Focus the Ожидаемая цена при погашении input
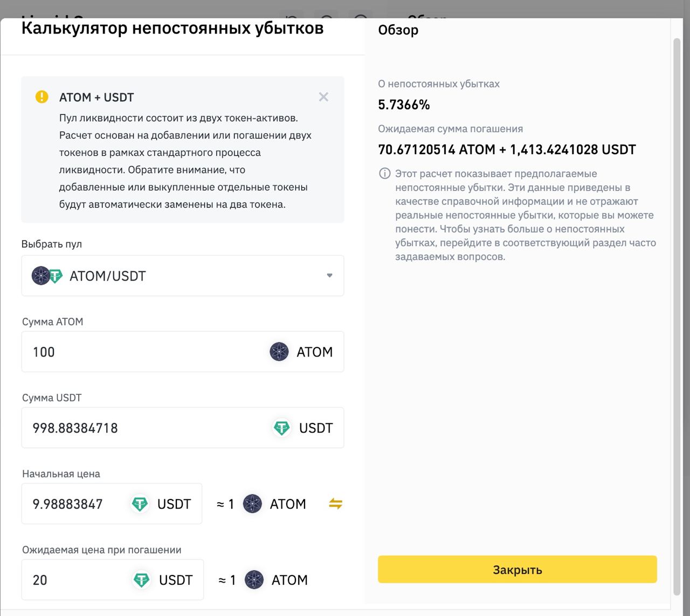Image resolution: width=690 pixels, height=616 pixels. [x=75, y=580]
